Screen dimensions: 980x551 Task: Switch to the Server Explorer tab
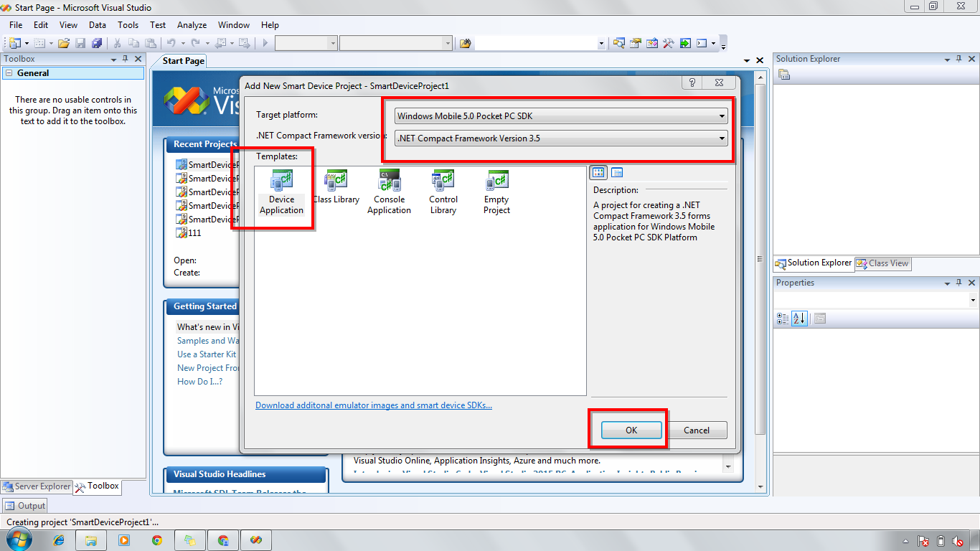tap(37, 486)
